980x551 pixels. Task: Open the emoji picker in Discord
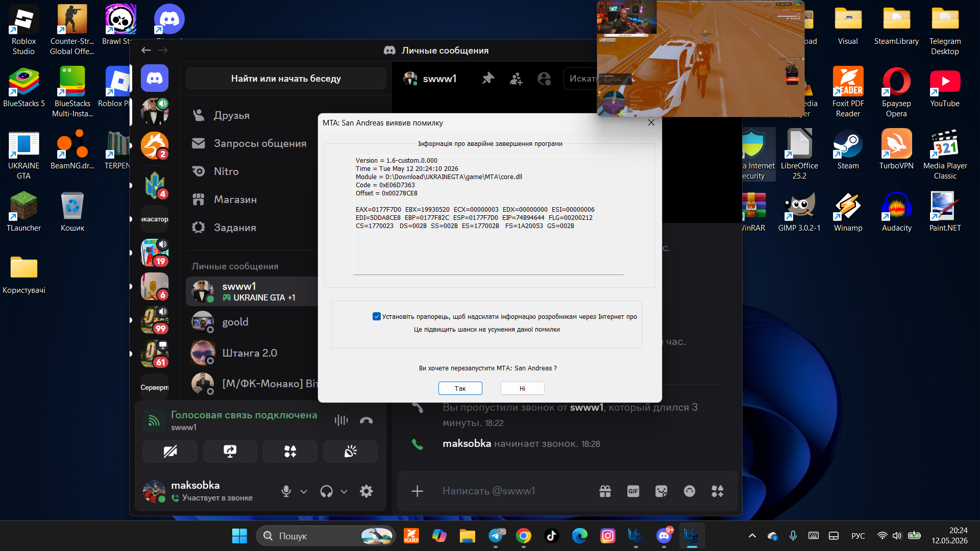[x=689, y=491]
